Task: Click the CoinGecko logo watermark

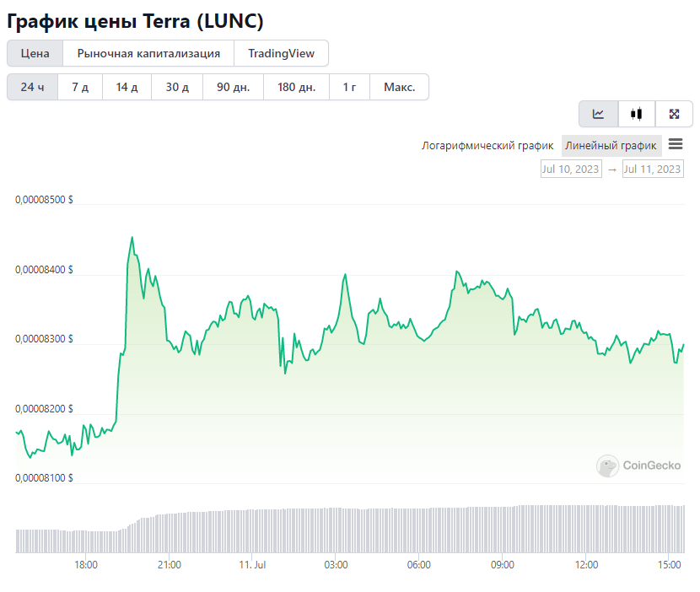Action: pos(638,466)
